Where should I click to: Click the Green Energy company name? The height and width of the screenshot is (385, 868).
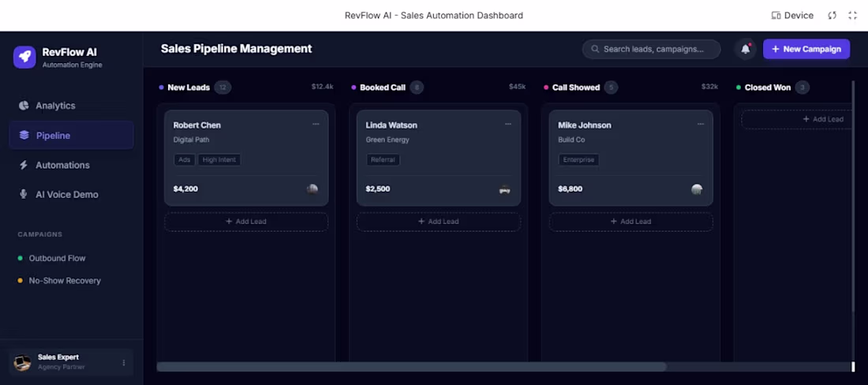387,140
